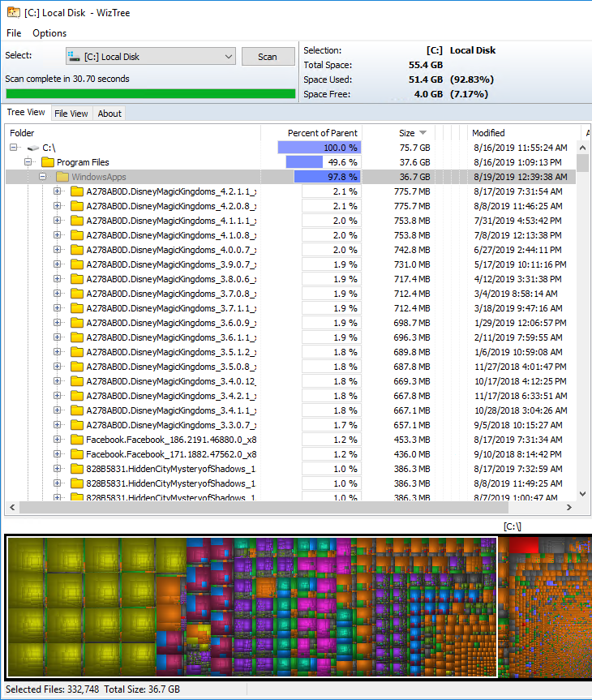This screenshot has height=700, width=592.
Task: Collapse the C:\ root node
Action: pos(14,148)
